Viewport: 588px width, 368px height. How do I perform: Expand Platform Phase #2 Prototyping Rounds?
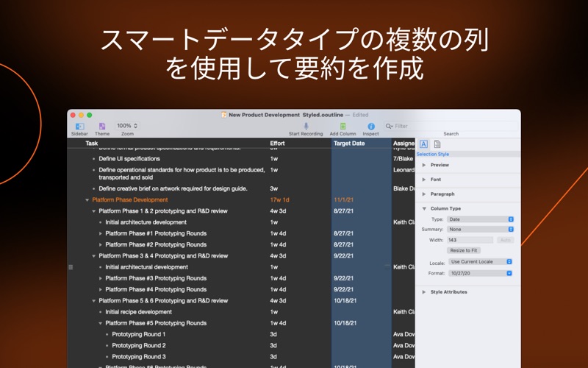tap(101, 245)
